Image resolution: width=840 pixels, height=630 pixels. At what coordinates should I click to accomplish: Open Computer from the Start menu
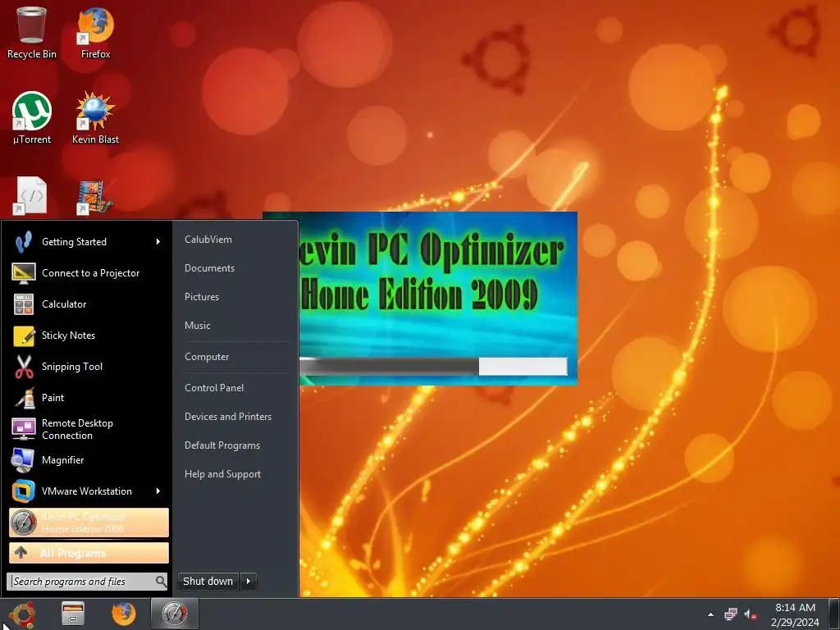206,357
